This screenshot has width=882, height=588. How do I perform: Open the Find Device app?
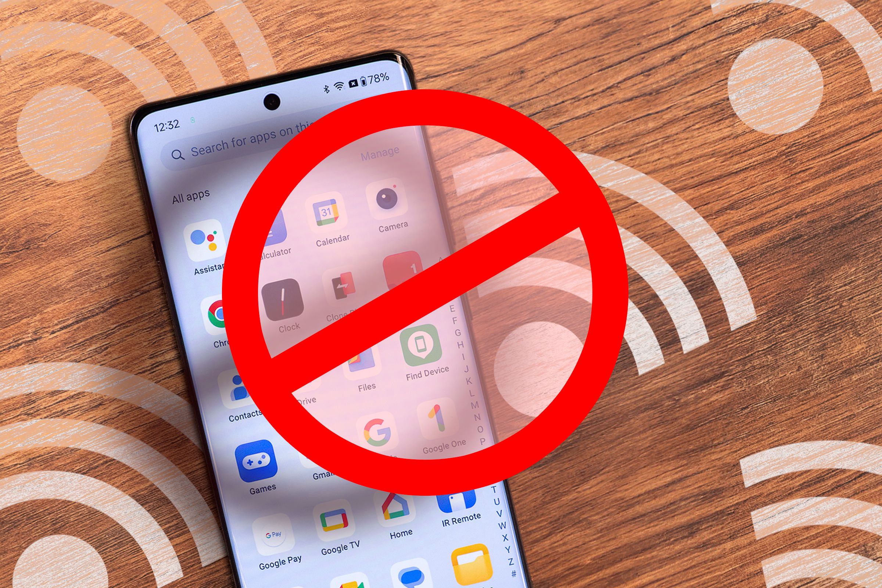coord(421,349)
